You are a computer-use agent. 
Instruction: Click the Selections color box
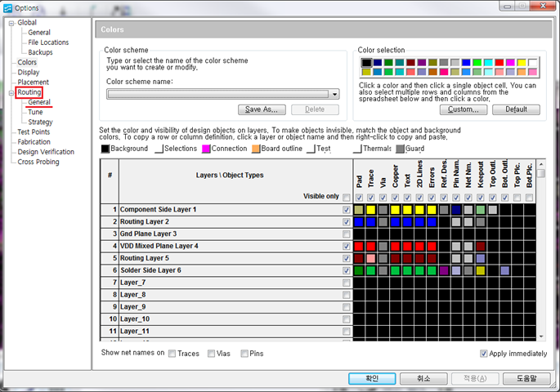(159, 149)
